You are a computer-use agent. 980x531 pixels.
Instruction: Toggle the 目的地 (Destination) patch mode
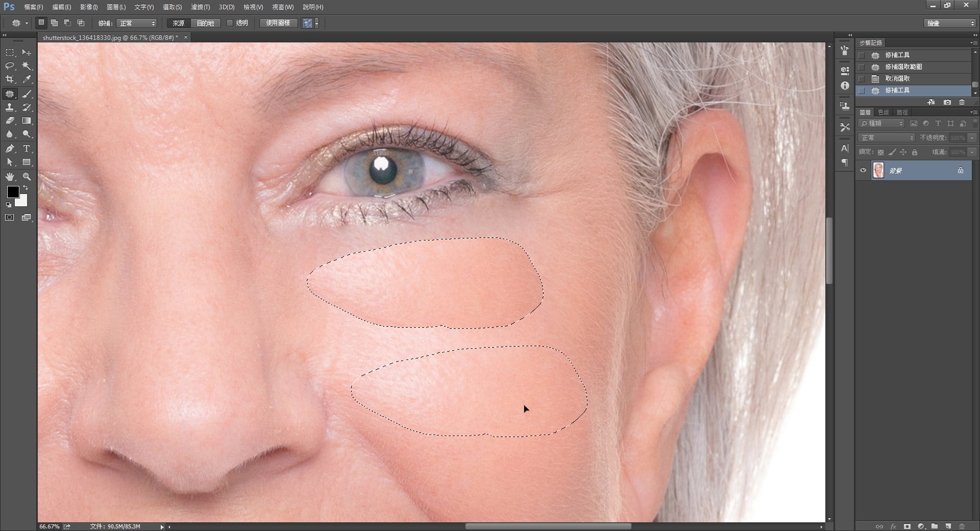[205, 23]
